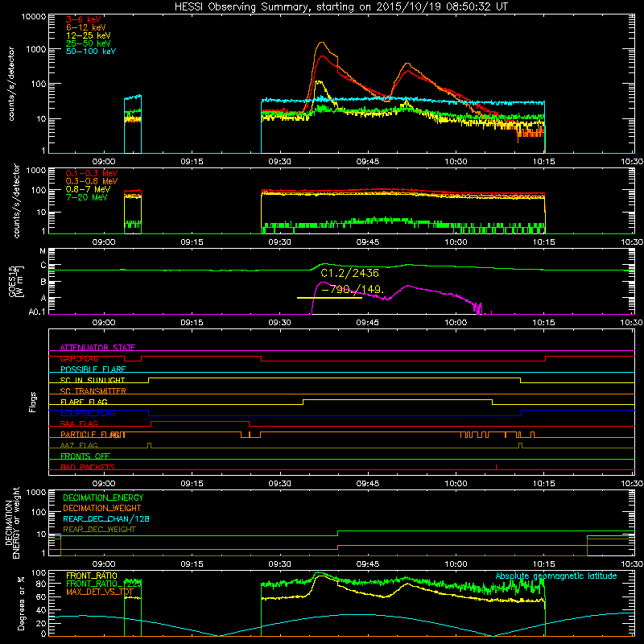
Task: Select the SAA_FLAG label
Action: [x=79, y=423]
